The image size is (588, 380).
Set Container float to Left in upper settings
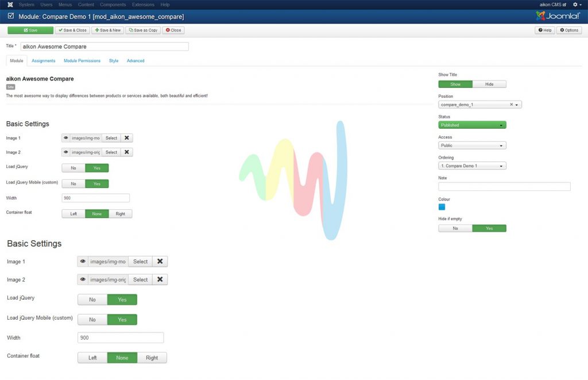73,214
